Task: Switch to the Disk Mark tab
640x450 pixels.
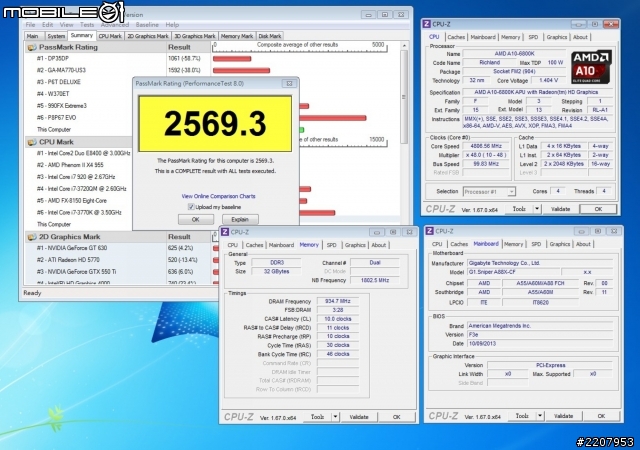Action: [270, 36]
